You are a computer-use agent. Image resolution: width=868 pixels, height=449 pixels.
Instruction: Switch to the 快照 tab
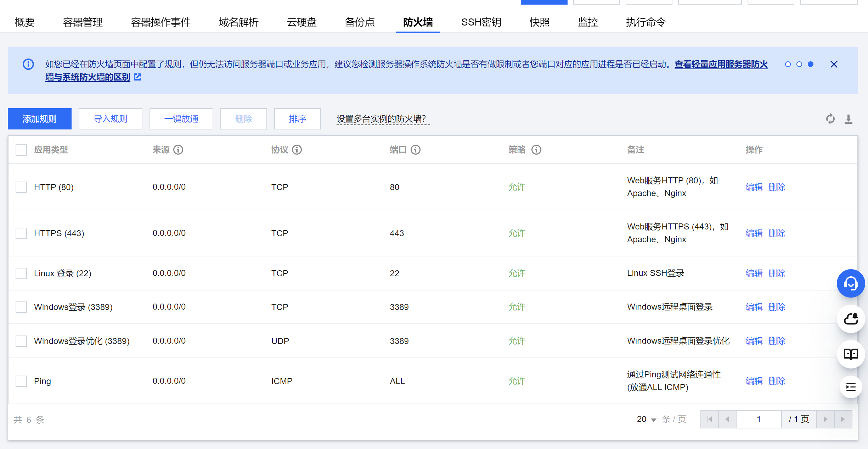(540, 22)
